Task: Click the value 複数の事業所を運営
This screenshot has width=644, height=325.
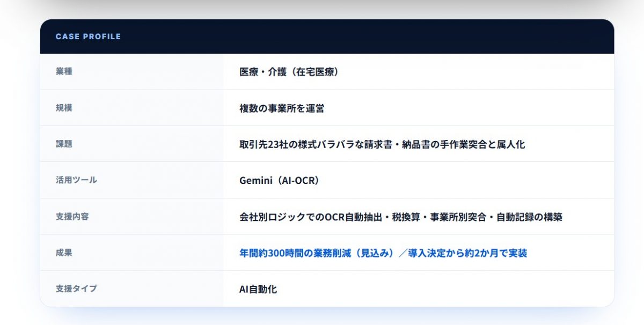Action: 282,108
